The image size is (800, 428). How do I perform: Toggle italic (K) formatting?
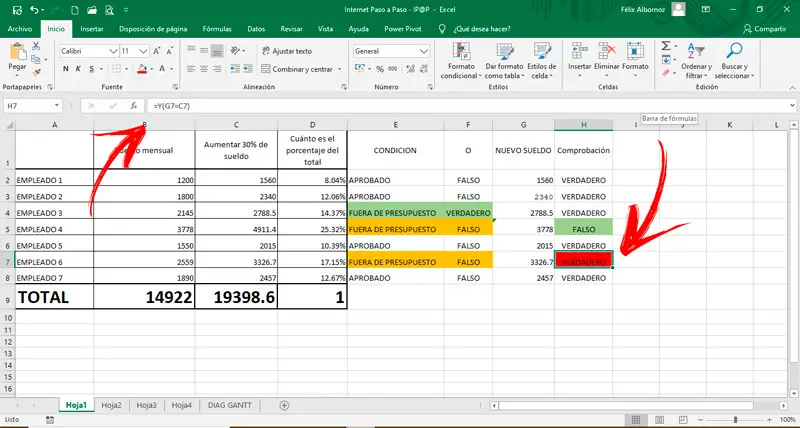78,69
